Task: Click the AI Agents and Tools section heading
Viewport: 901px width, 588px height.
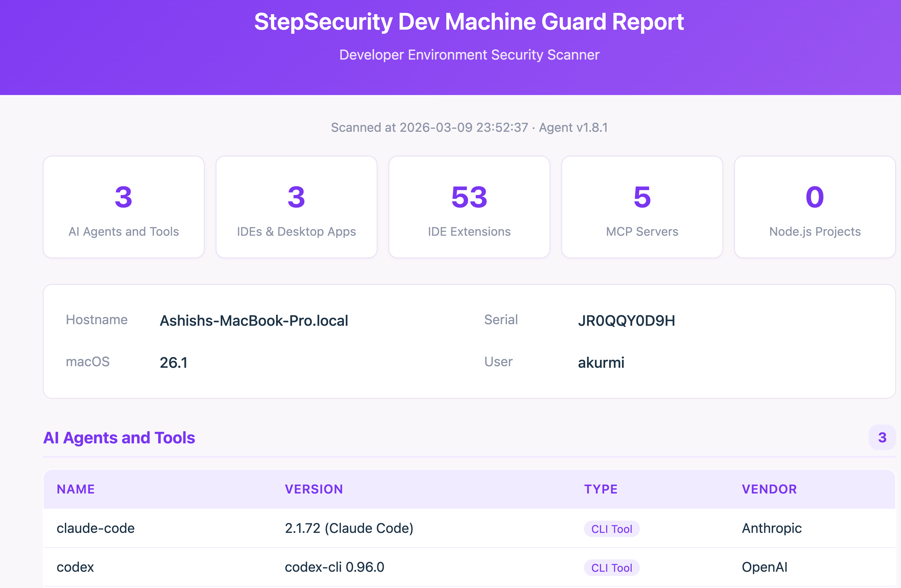Action: click(x=119, y=438)
